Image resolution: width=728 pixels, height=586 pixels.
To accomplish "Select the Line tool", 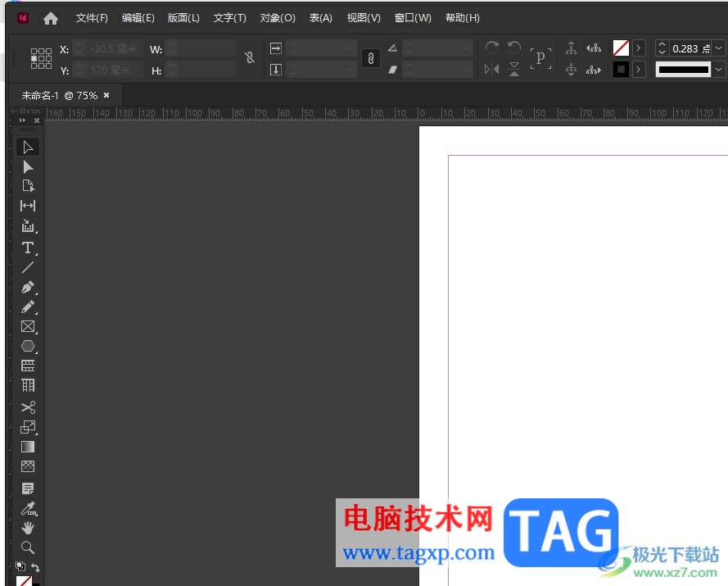I will point(28,267).
